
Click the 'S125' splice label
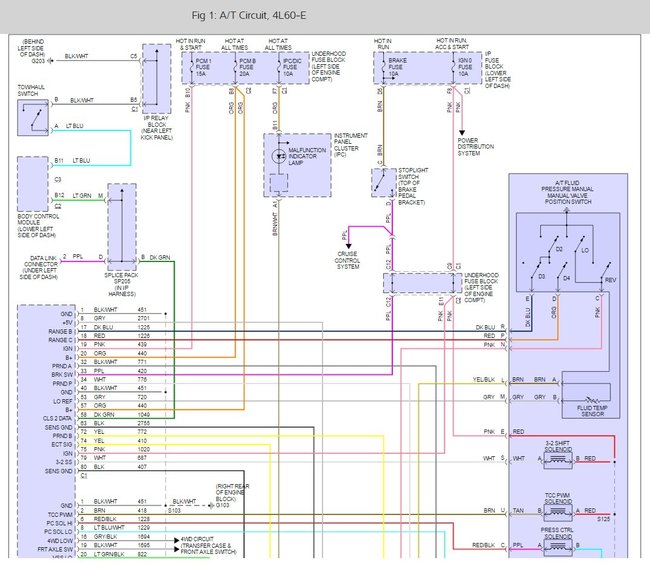click(603, 519)
